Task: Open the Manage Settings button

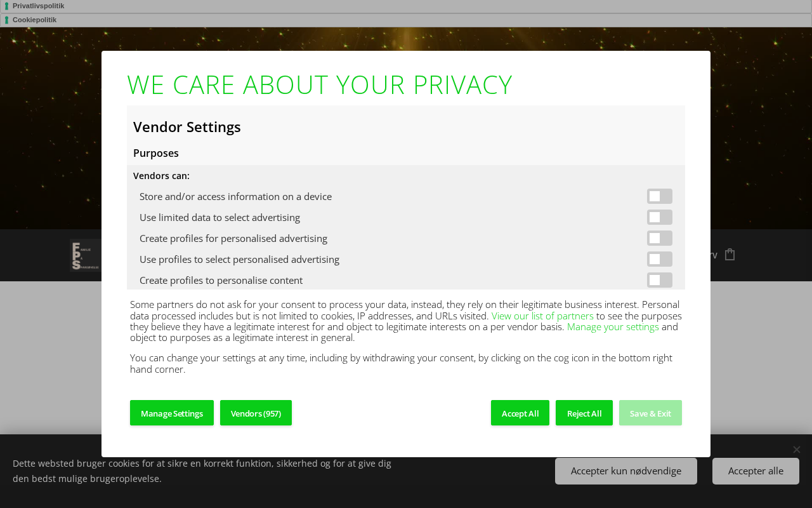Action: [172, 413]
